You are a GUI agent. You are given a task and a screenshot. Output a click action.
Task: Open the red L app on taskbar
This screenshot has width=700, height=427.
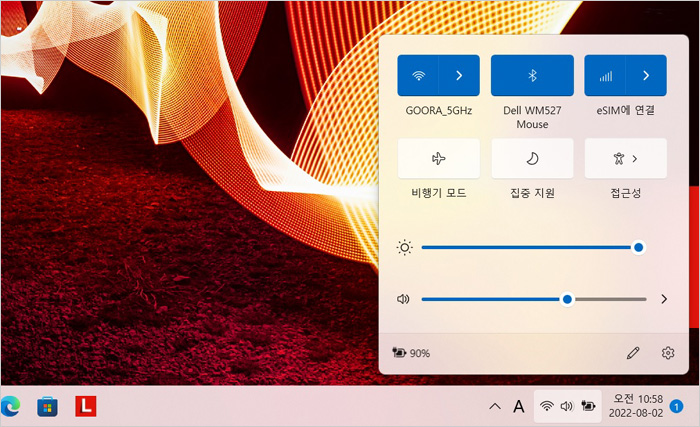(x=86, y=406)
